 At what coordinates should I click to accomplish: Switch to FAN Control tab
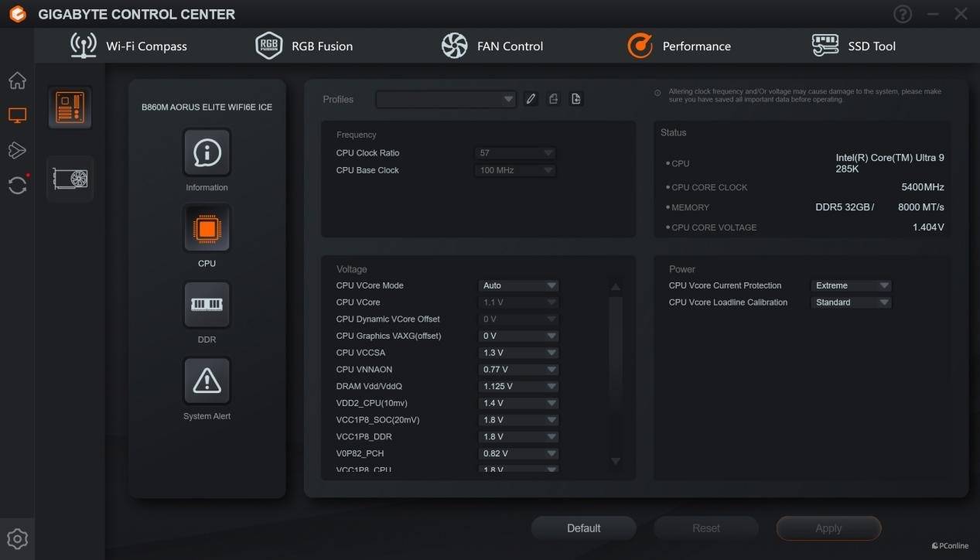pyautogui.click(x=493, y=46)
